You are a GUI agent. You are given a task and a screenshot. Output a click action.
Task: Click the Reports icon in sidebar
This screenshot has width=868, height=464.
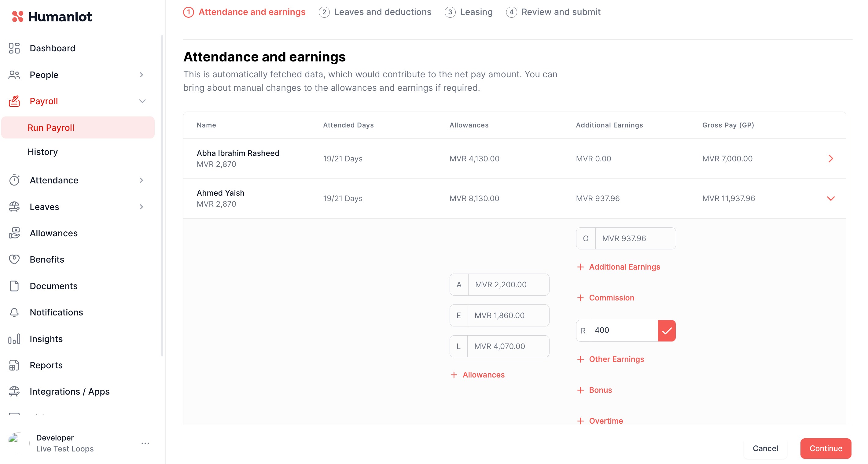tap(14, 365)
